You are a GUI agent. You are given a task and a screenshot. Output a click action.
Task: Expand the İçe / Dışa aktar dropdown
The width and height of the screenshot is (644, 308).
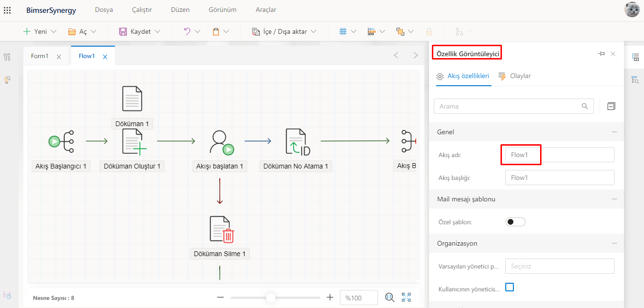point(314,31)
